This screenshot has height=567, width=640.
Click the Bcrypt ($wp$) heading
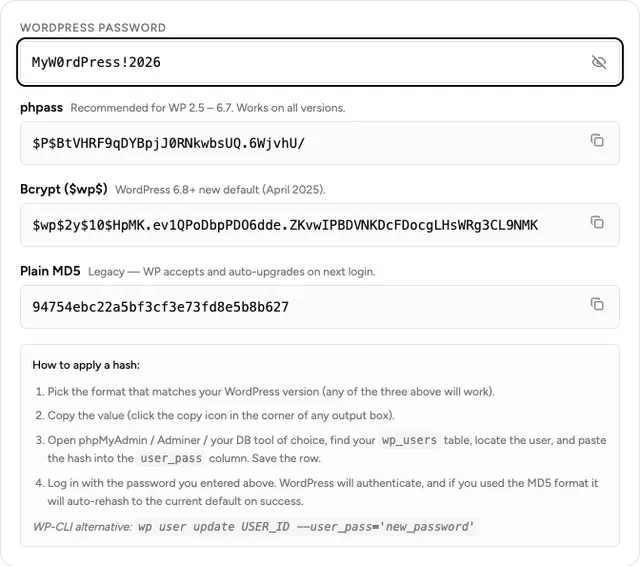click(64, 189)
